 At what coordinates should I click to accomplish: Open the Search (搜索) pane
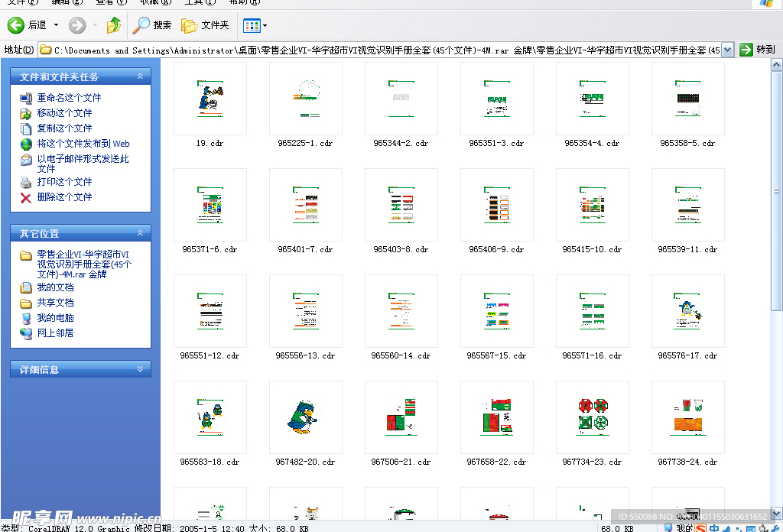click(x=152, y=25)
